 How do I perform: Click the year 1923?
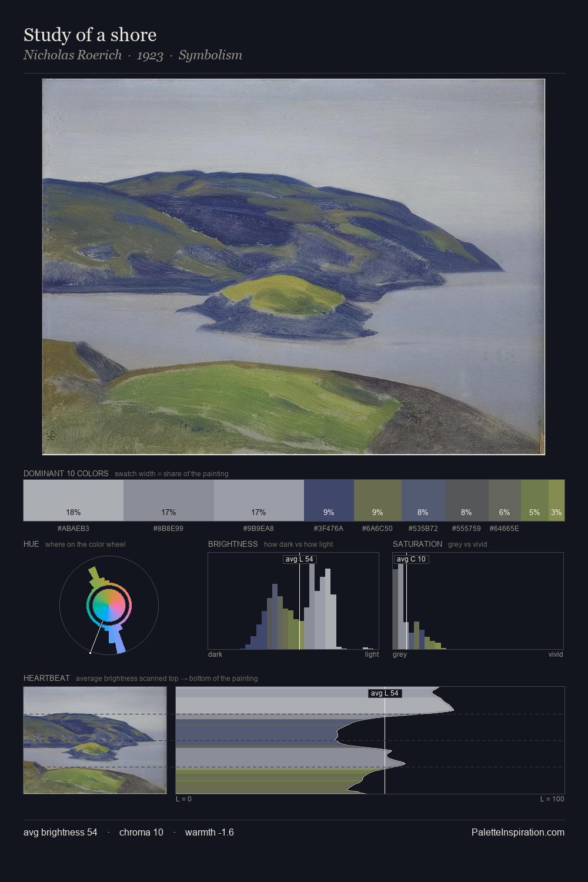click(x=150, y=55)
